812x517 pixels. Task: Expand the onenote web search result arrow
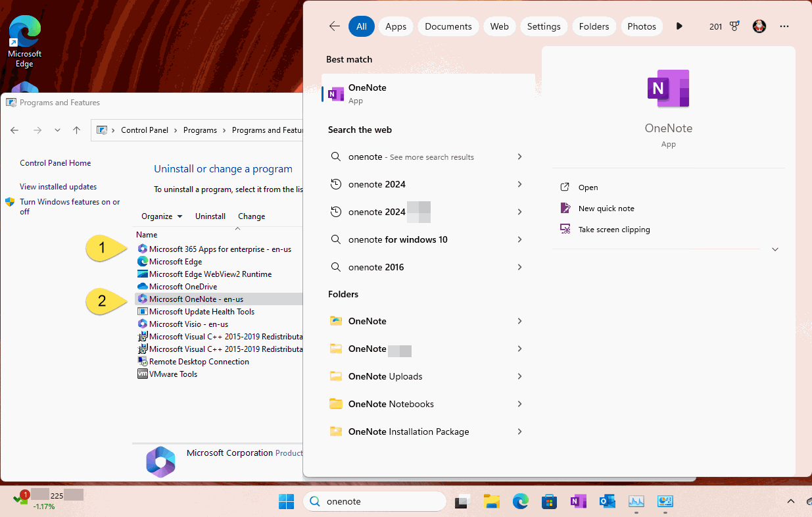click(x=519, y=157)
